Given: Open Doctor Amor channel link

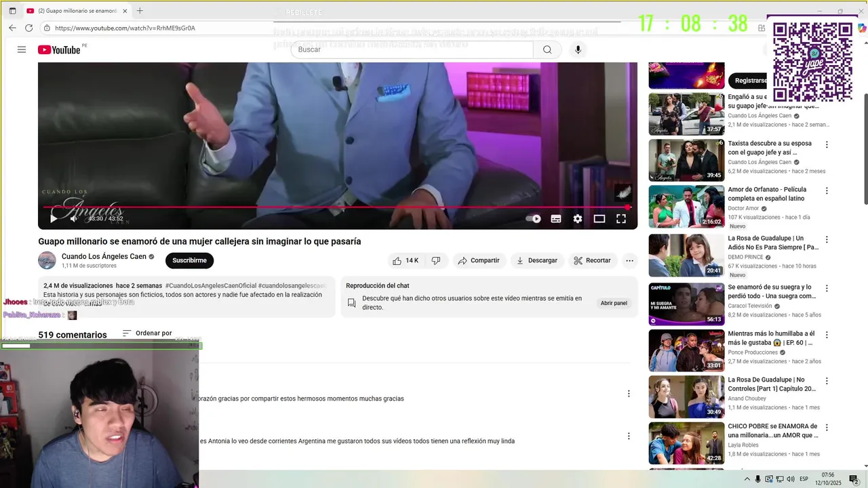Looking at the screenshot, I should point(743,208).
